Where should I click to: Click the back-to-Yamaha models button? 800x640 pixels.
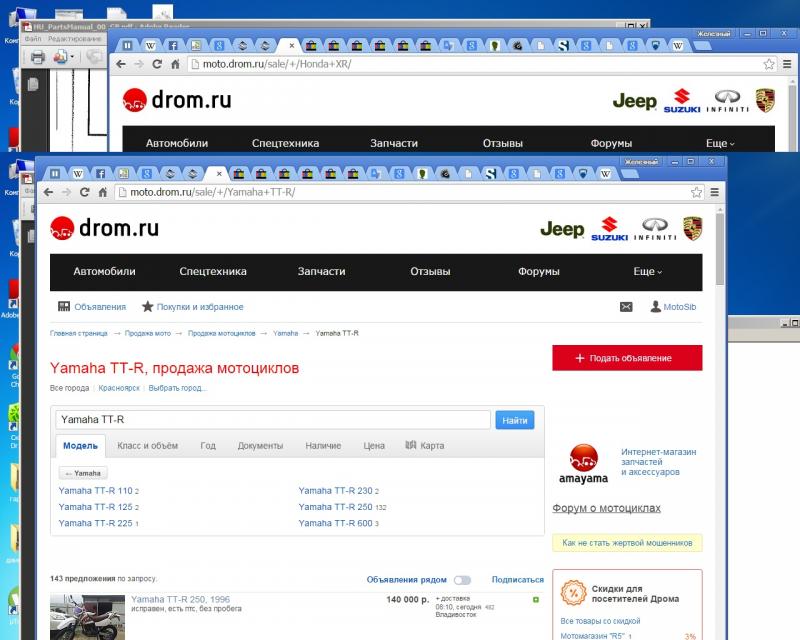click(x=83, y=473)
